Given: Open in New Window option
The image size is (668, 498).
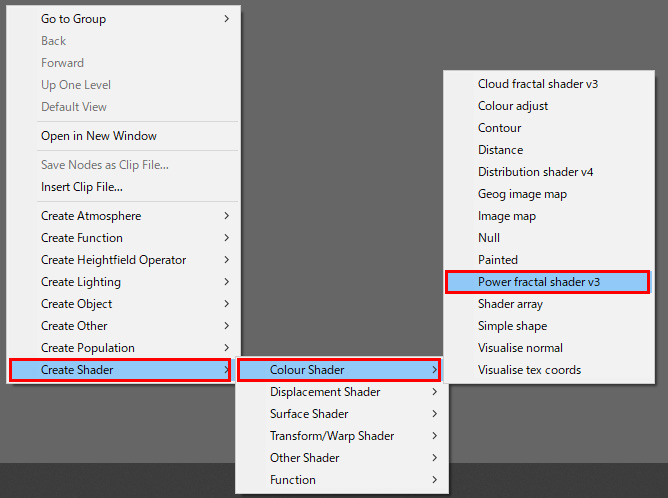Looking at the screenshot, I should pos(99,136).
